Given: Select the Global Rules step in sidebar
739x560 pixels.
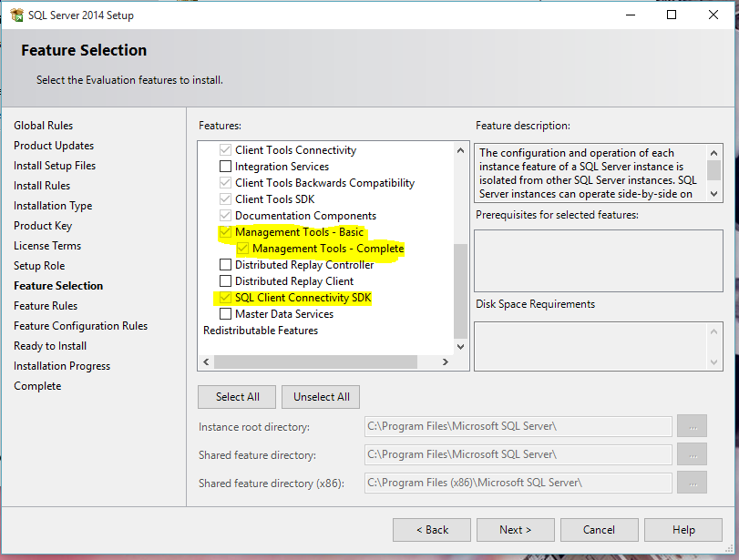Looking at the screenshot, I should tap(44, 126).
